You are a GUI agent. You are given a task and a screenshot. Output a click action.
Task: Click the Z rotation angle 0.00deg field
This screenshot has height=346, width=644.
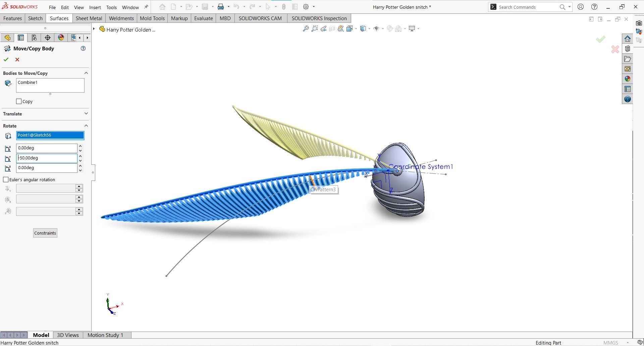(47, 168)
